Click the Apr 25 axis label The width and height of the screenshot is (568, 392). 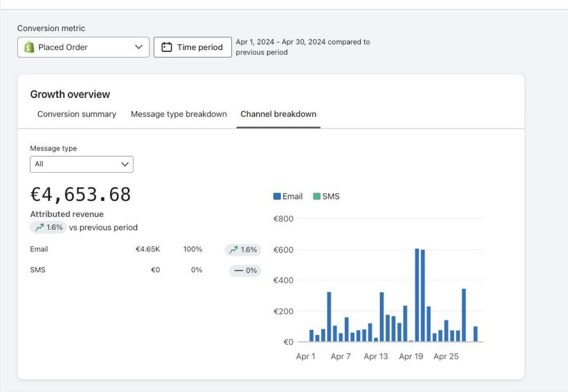point(446,356)
